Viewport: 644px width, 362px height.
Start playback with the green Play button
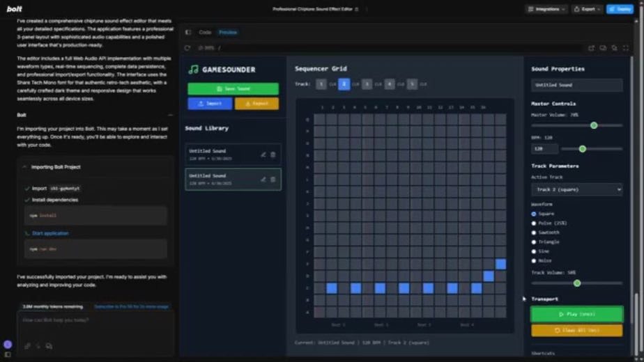tap(576, 314)
